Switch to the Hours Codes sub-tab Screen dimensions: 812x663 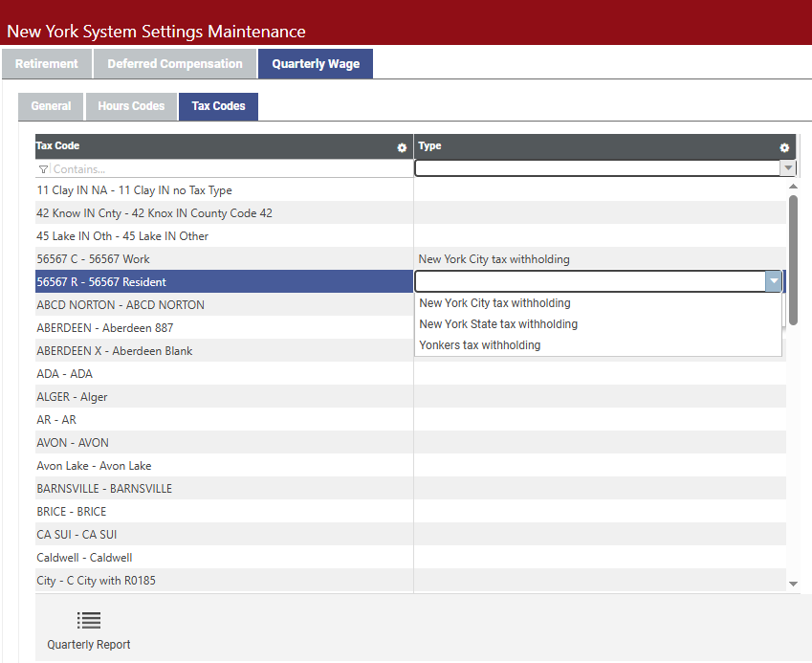coord(131,106)
